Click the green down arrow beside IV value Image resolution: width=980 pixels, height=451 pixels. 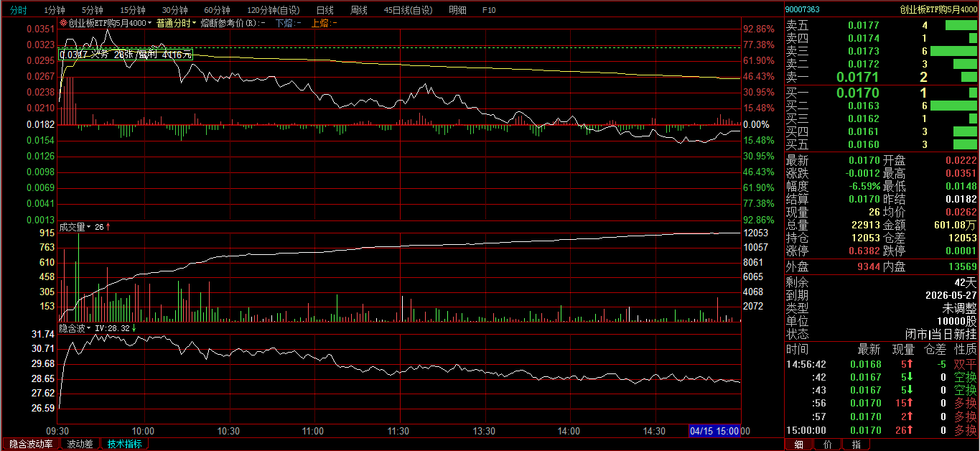(x=134, y=328)
